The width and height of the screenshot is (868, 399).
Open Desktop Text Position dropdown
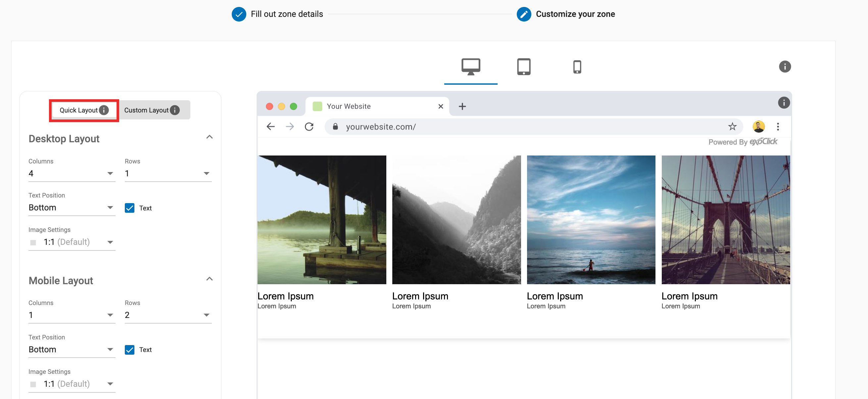tap(72, 207)
